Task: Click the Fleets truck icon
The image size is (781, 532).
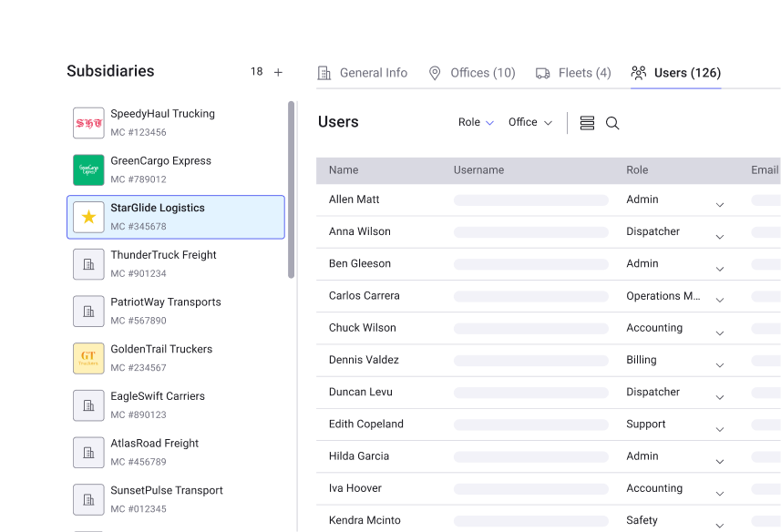Action: [543, 73]
